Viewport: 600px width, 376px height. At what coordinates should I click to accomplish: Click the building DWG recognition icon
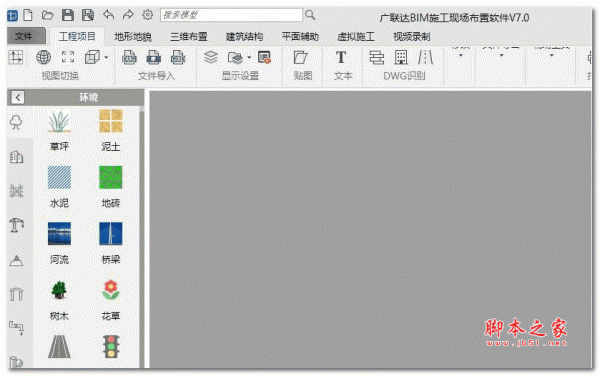coord(401,57)
